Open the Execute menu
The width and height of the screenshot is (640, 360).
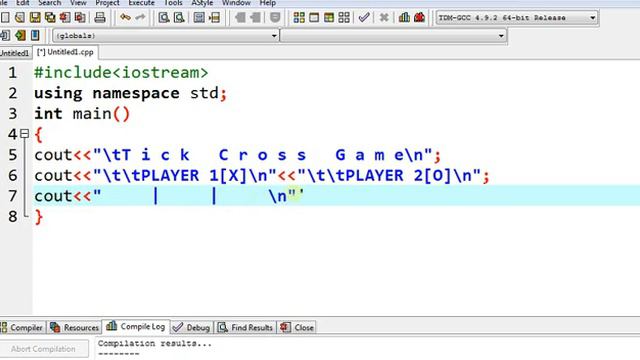point(141,3)
